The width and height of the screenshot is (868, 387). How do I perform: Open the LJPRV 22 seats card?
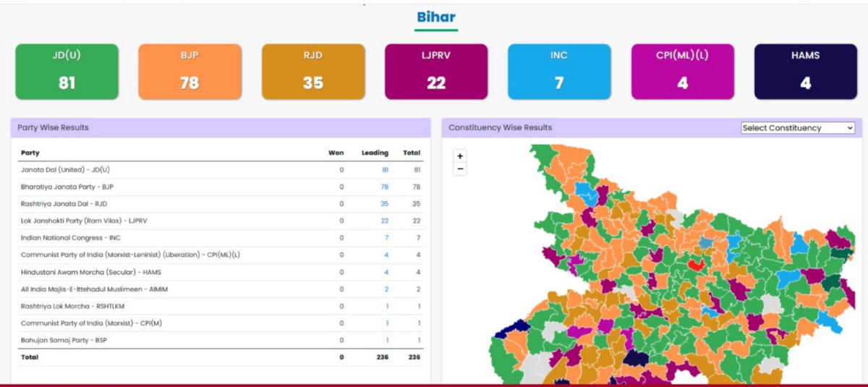[436, 72]
